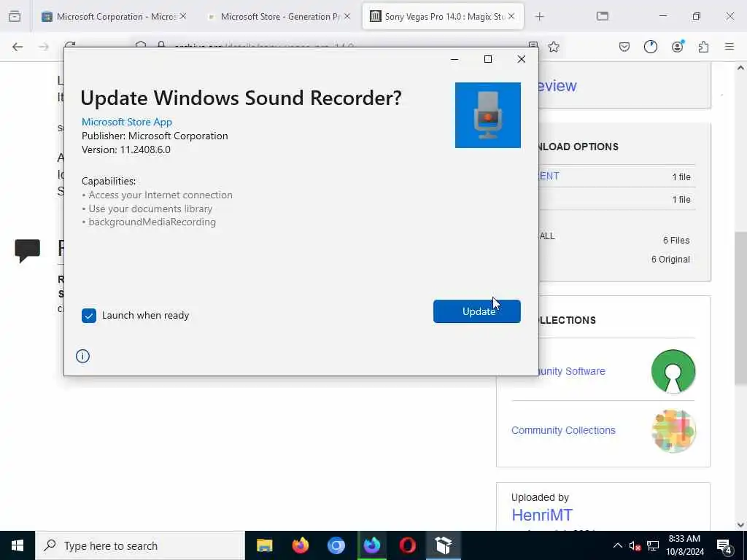
Task: Click the Windows Sound Recorder microphone app icon
Action: click(x=487, y=115)
